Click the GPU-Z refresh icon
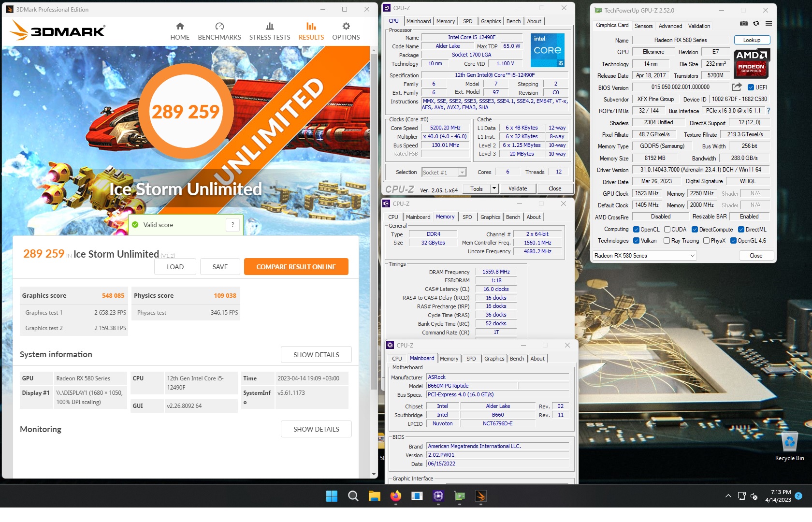The image size is (812, 522). click(x=756, y=23)
